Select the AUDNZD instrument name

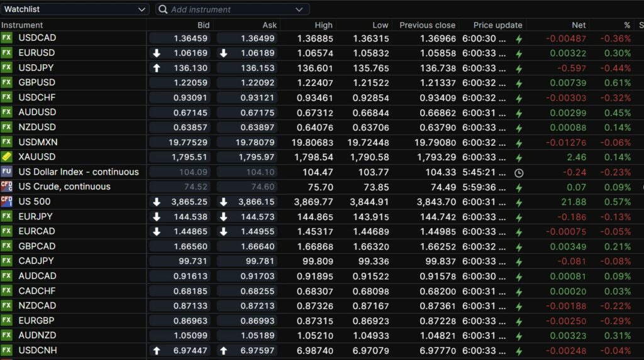coord(37,335)
